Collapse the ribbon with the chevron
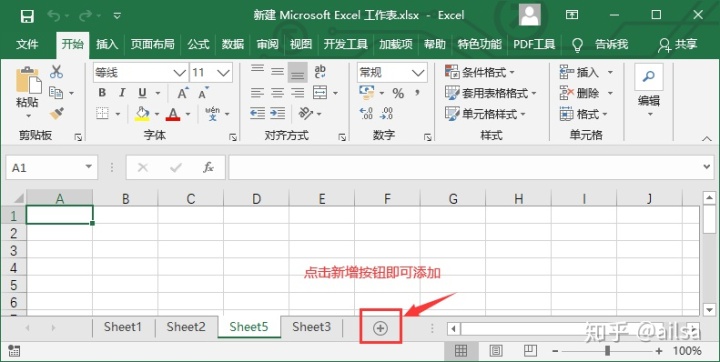Screen dimensions: 720x362 [707, 138]
